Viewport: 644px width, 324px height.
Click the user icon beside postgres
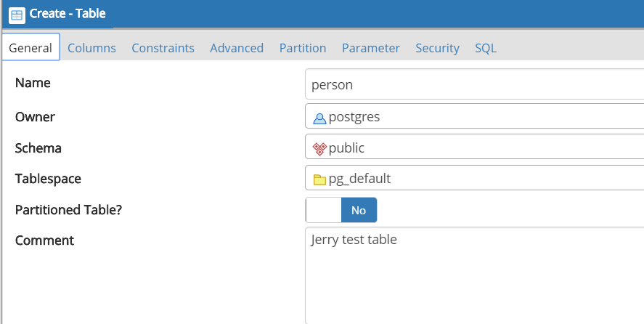tap(319, 118)
